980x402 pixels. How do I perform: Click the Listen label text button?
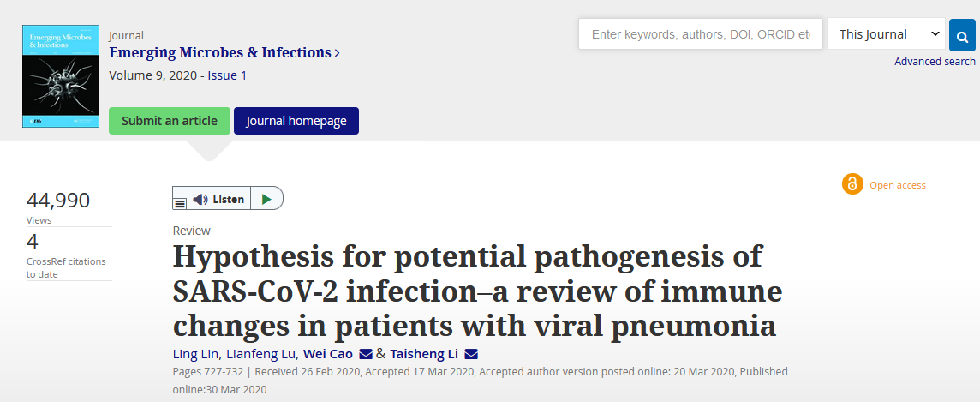(228, 200)
